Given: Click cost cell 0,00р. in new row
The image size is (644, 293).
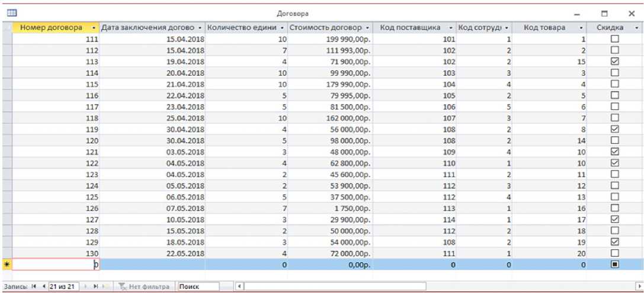Looking at the screenshot, I should tap(329, 265).
